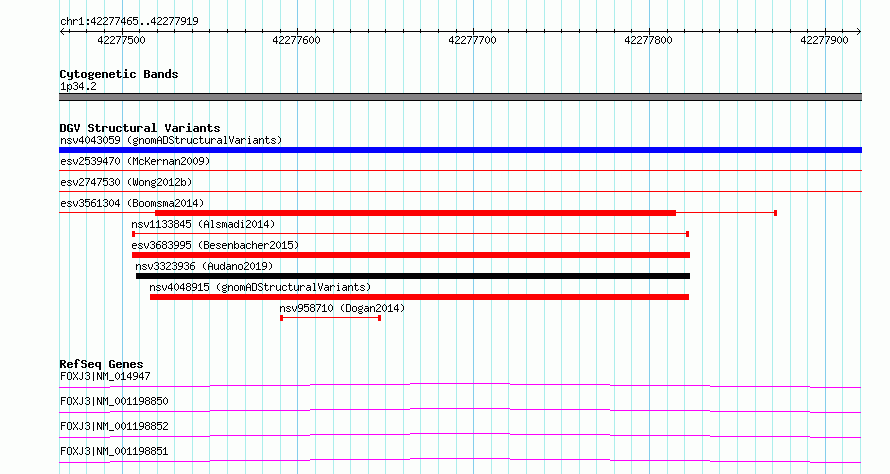Click ruler position 42277900
This screenshot has height=474, width=890.
824,40
